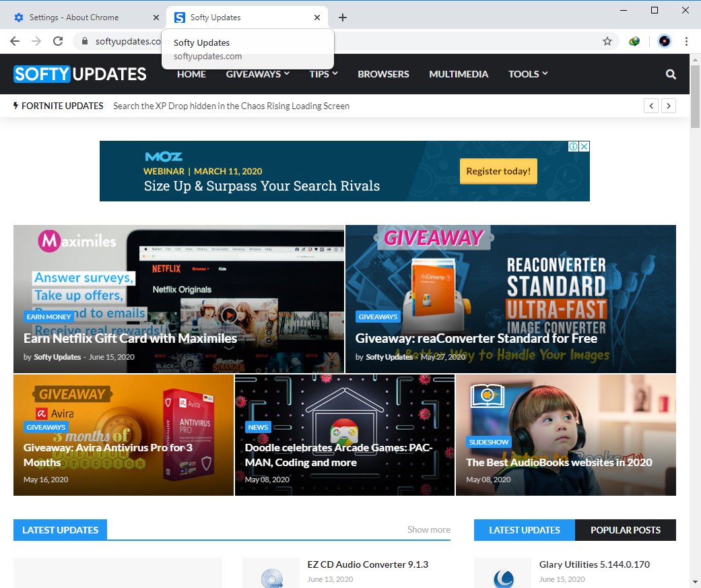Click the NEWS category tag
Image resolution: width=701 pixels, height=588 pixels.
[258, 427]
